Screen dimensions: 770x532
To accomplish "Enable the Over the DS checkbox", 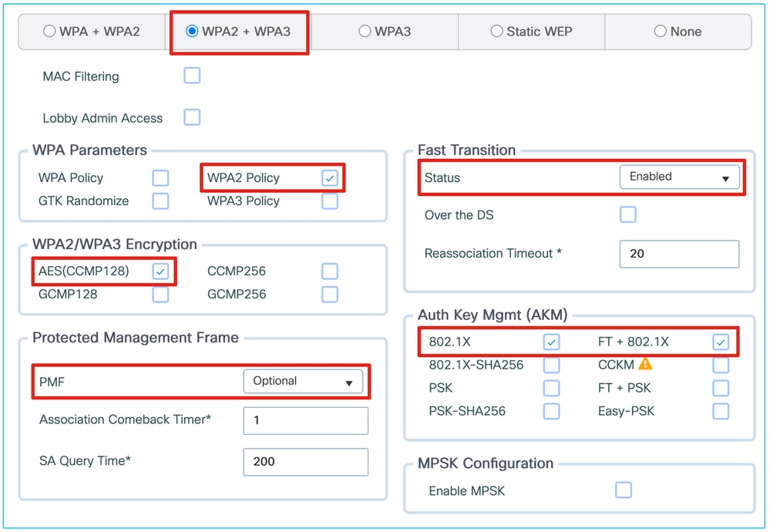I will point(627,214).
